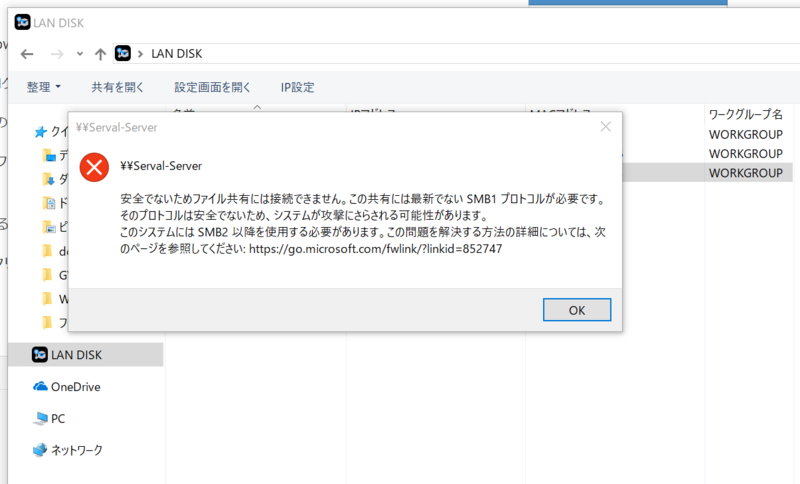Screen dimensions: 800x484
Task: Click sidebar folder icon starting with d
Action: (47, 251)
